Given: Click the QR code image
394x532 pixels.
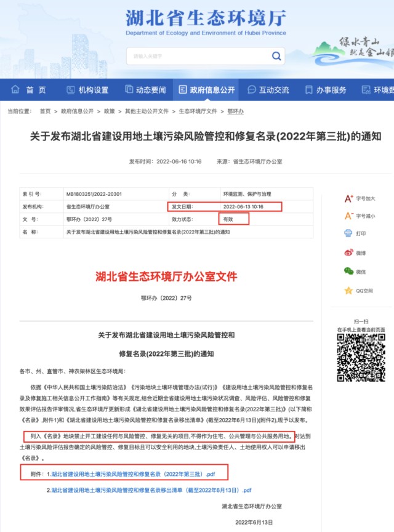Looking at the screenshot, I should click(x=361, y=359).
